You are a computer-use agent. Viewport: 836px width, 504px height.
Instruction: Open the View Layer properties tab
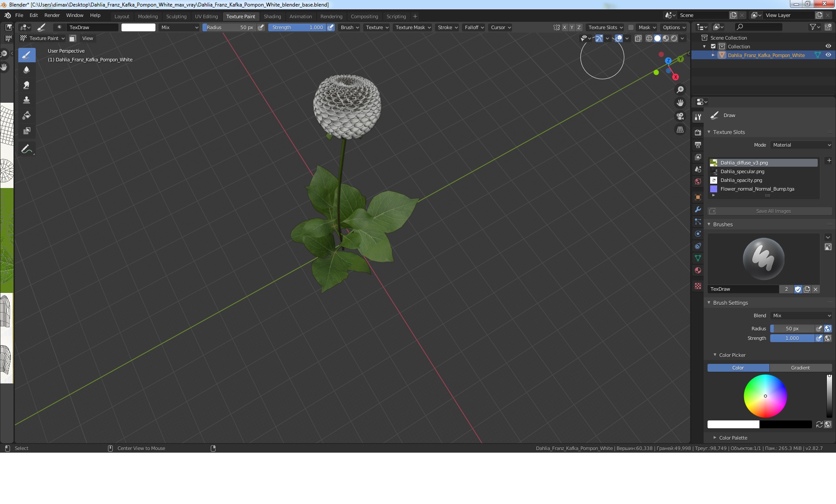[x=698, y=157]
